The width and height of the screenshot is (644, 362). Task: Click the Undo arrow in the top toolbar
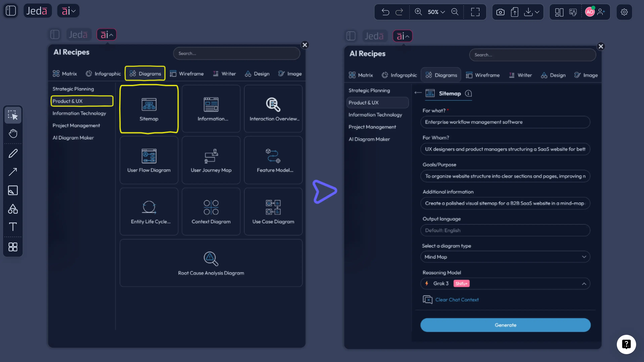385,12
